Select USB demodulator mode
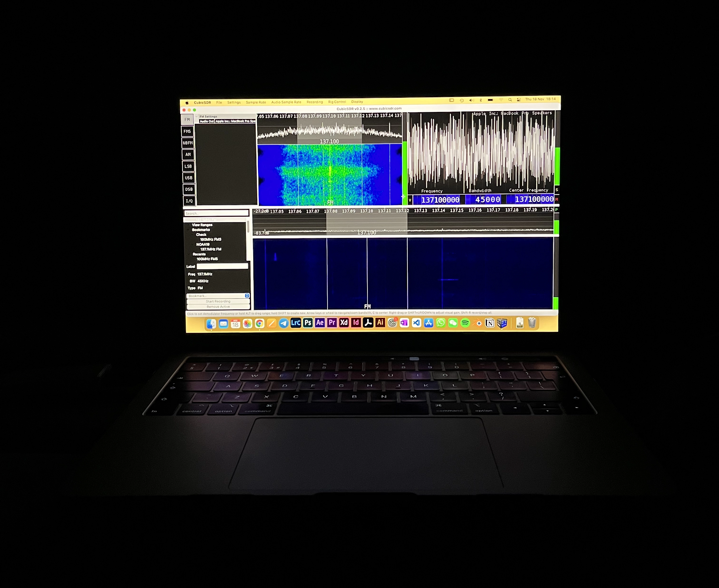Image resolution: width=719 pixels, height=588 pixels. [x=189, y=178]
